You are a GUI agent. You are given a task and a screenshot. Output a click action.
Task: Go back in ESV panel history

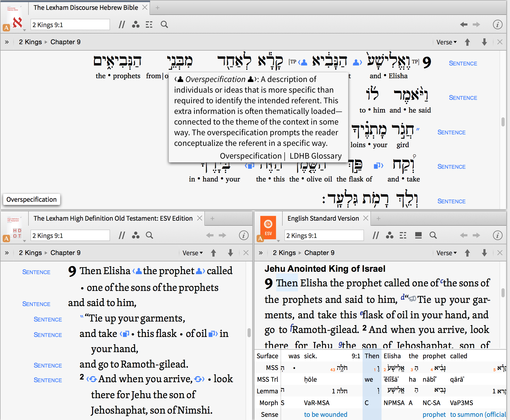(464, 235)
